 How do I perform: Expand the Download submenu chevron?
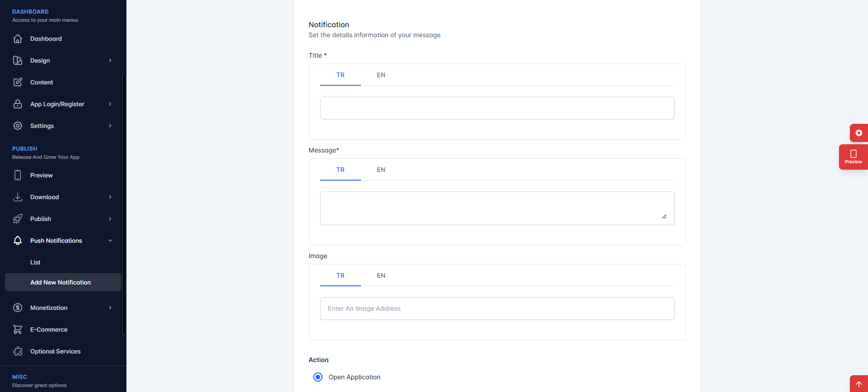[110, 197]
